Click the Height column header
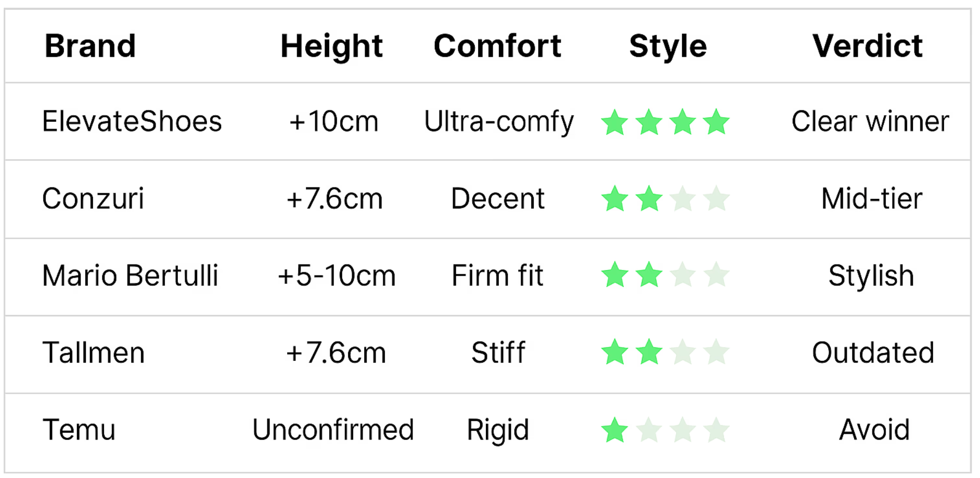Image resolution: width=980 pixels, height=478 pixels. (331, 46)
